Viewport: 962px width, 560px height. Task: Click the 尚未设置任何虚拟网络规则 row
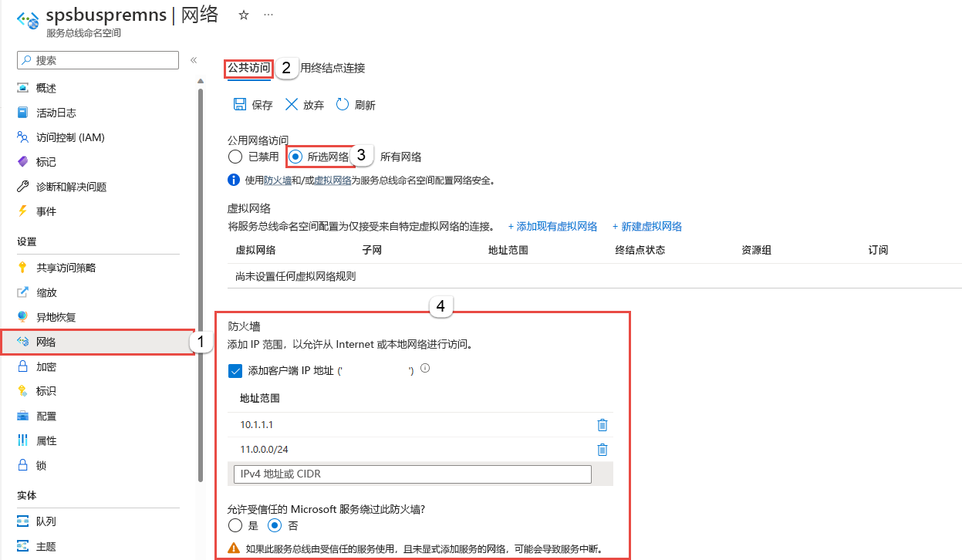coord(594,276)
